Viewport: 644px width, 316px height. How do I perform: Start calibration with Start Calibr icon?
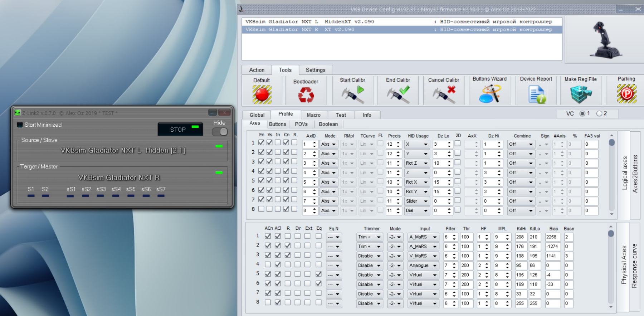click(x=352, y=95)
